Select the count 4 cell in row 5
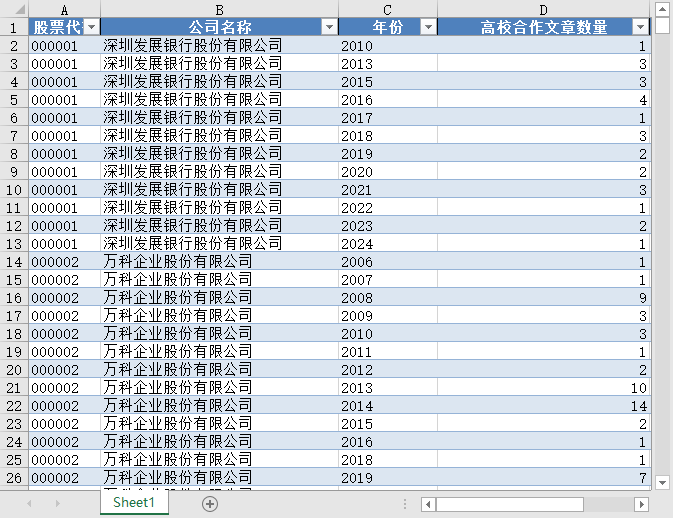 pyautogui.click(x=543, y=100)
